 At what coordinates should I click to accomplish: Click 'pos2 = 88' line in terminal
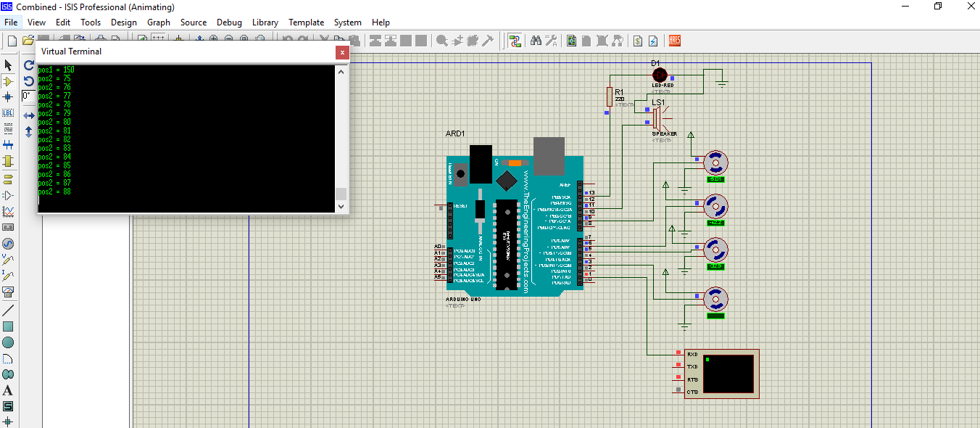(x=54, y=192)
